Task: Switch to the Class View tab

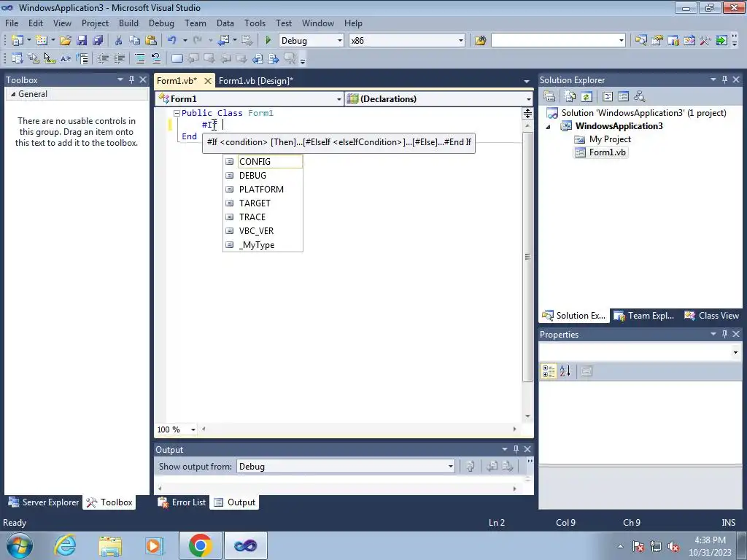Action: click(712, 315)
